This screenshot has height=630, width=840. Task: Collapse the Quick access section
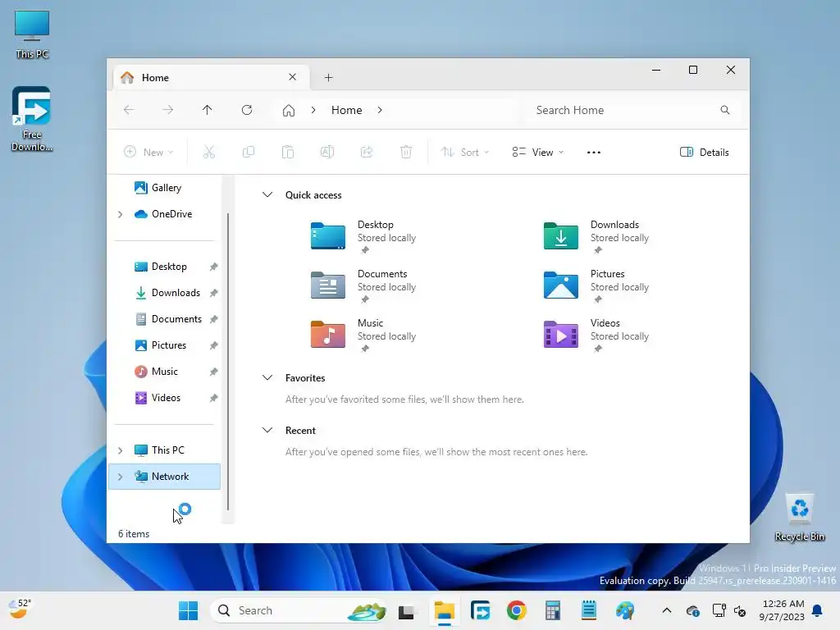coord(267,195)
